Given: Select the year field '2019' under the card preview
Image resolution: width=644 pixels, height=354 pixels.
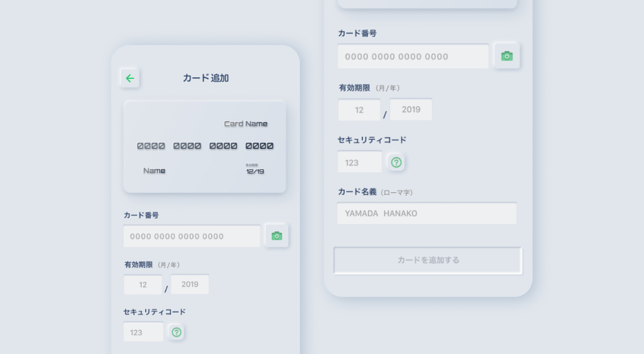Looking at the screenshot, I should 190,284.
